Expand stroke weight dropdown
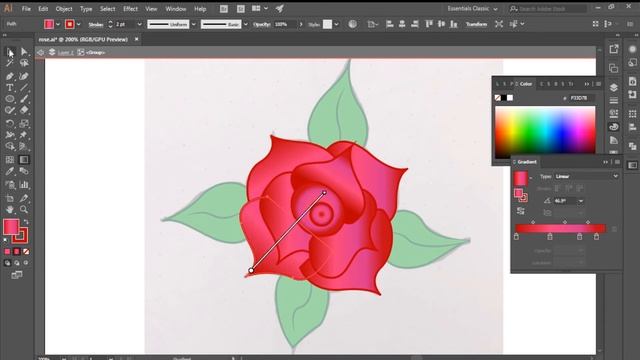Image resolution: width=640 pixels, height=360 pixels. (140, 24)
